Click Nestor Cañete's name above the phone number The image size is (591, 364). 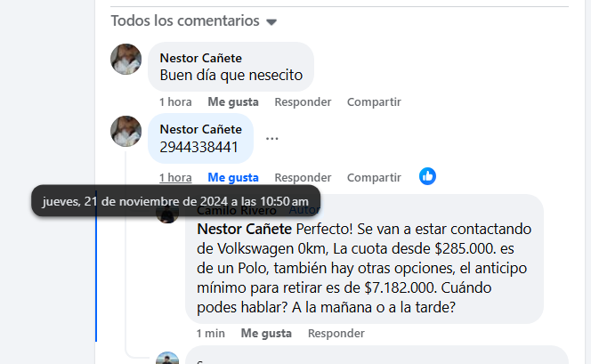coord(200,129)
